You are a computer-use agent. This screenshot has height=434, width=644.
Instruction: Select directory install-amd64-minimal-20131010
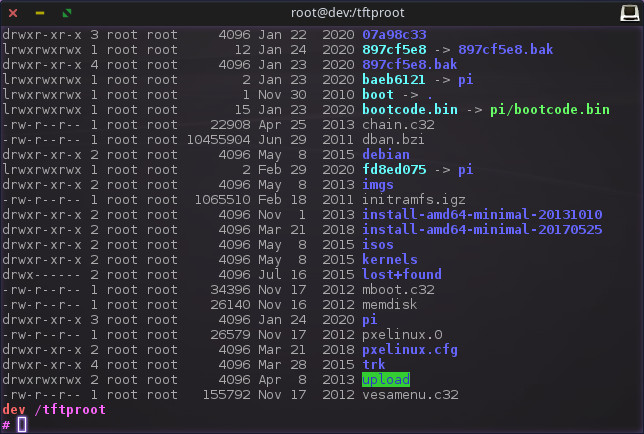482,215
